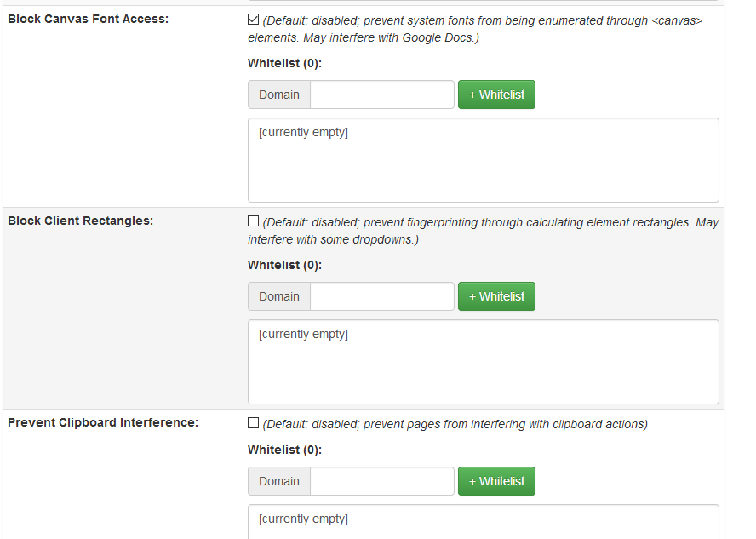Focus the Client Rectangles whitelist domain field

pos(382,296)
